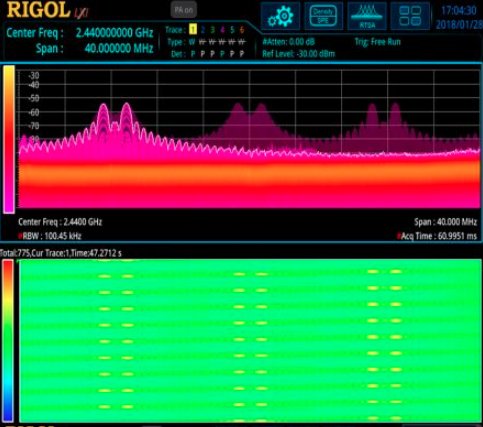483x427 pixels.
Task: Click the Span : 40.000 MHz label below graph
Action: click(446, 222)
